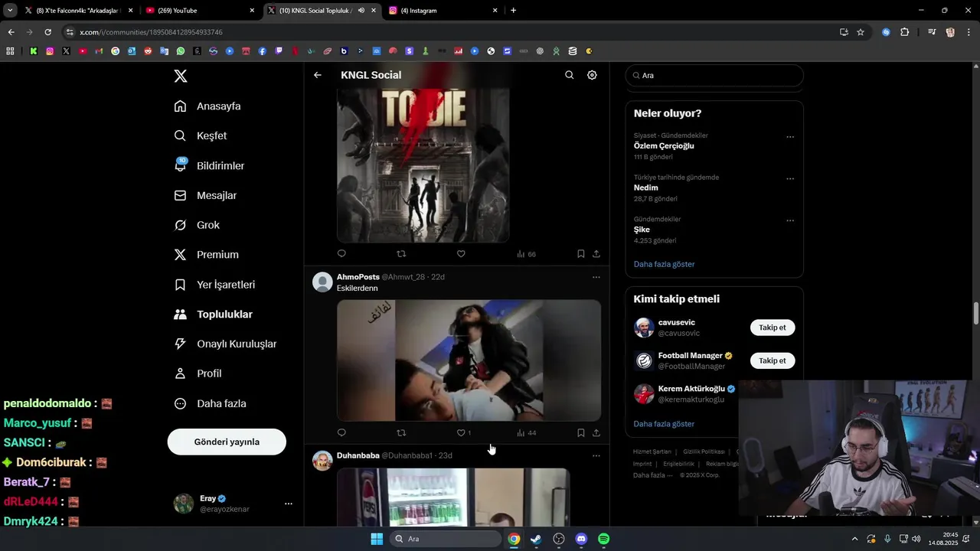Open Eray account switcher menu
This screenshot has height=551, width=980.
288,504
